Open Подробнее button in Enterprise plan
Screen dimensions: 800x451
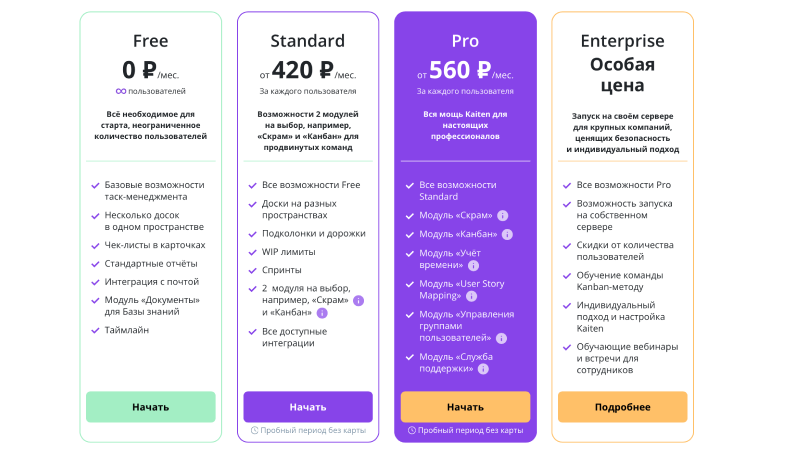[x=622, y=407]
